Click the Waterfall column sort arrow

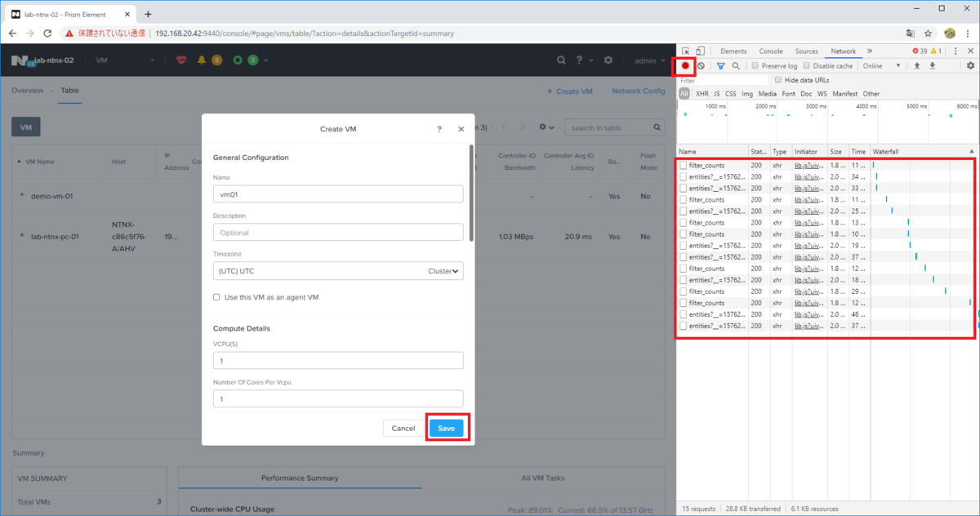972,152
